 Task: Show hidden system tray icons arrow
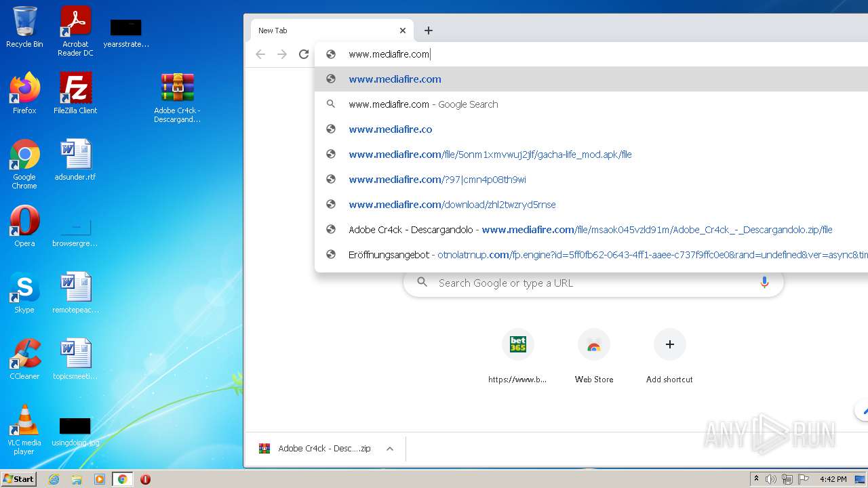(x=756, y=479)
